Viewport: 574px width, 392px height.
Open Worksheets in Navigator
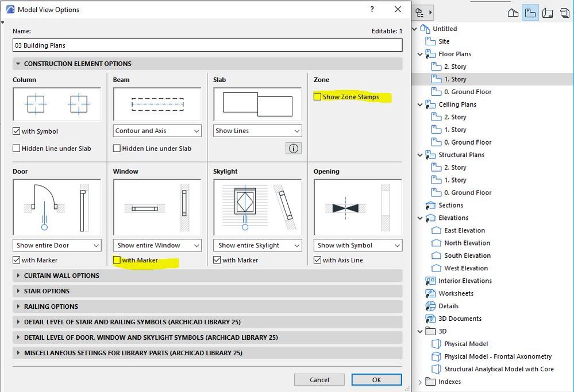(456, 294)
